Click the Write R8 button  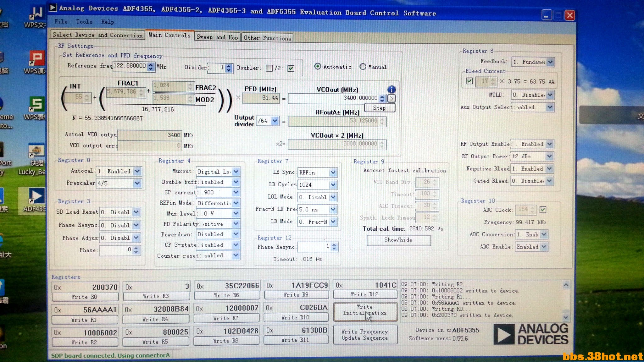[x=226, y=341]
